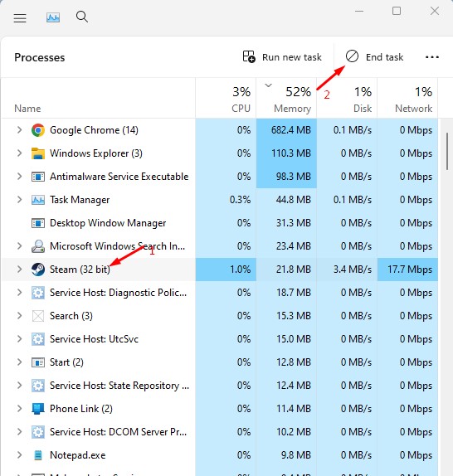Select the Notepad.exe process row
This screenshot has height=476, width=453.
point(220,455)
